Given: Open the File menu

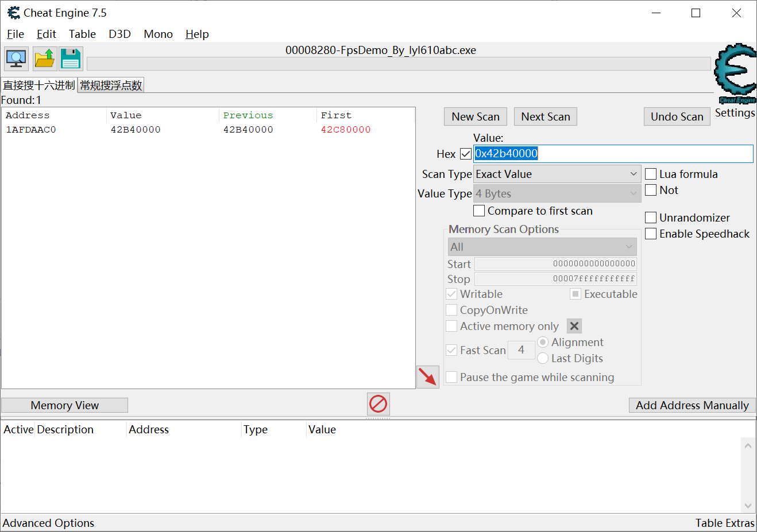Looking at the screenshot, I should (x=16, y=34).
